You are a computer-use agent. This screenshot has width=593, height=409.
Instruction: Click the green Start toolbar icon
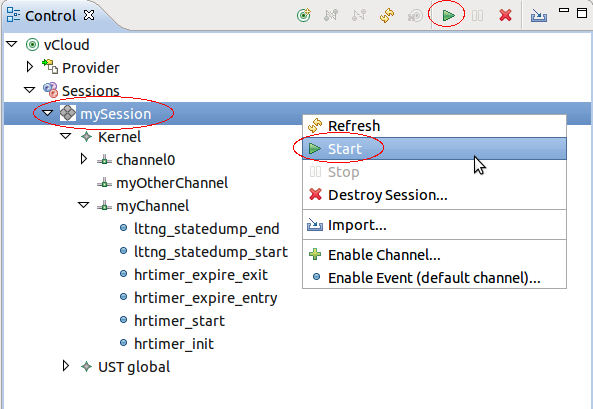click(449, 16)
